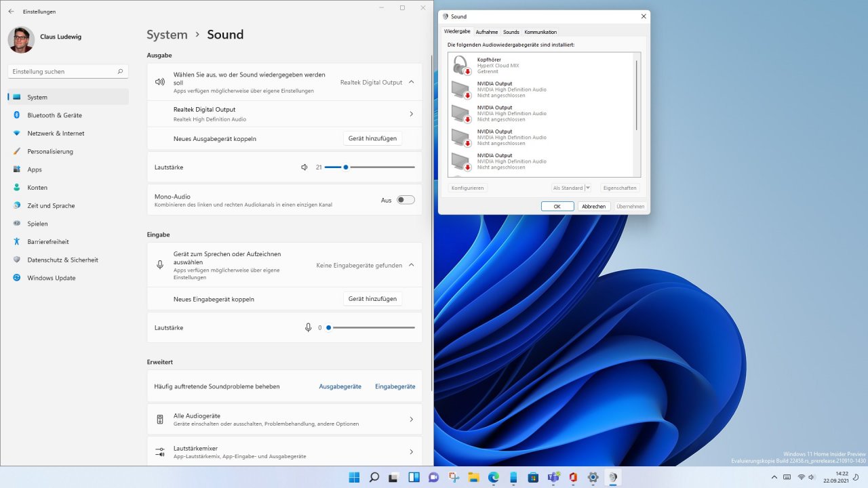Click the speaker icon beside output Lautstärke
This screenshot has height=488, width=868.
tap(304, 167)
